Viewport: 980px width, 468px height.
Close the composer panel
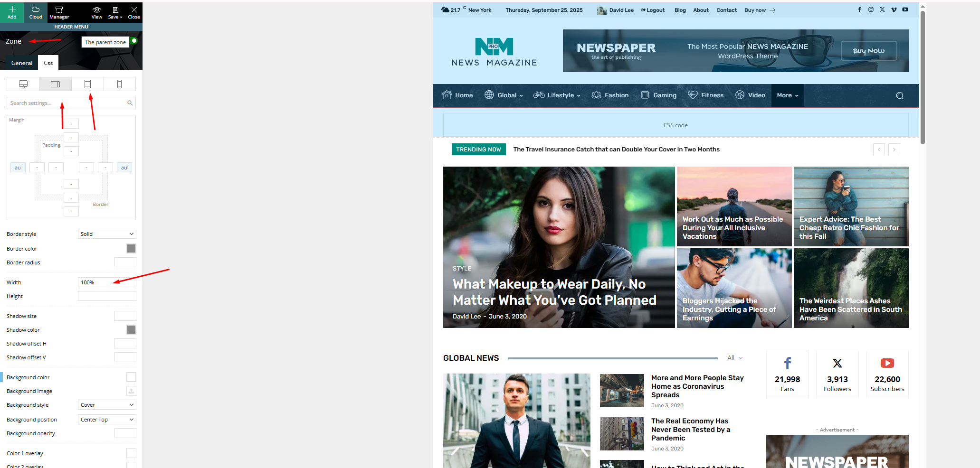coord(134,12)
